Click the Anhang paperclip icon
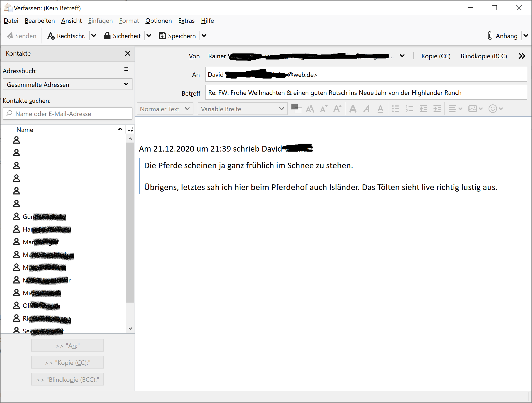Image resolution: width=532 pixels, height=403 pixels. click(490, 36)
